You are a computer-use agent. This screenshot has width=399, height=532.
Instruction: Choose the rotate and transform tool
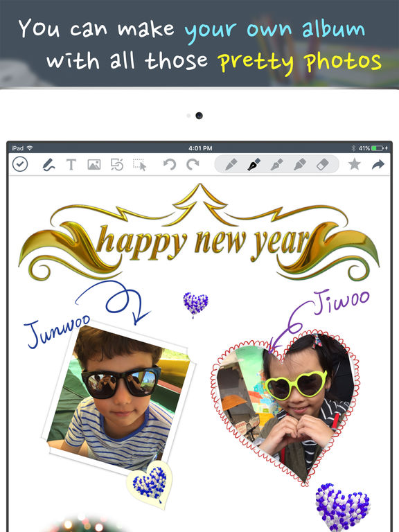pyautogui.click(x=117, y=165)
